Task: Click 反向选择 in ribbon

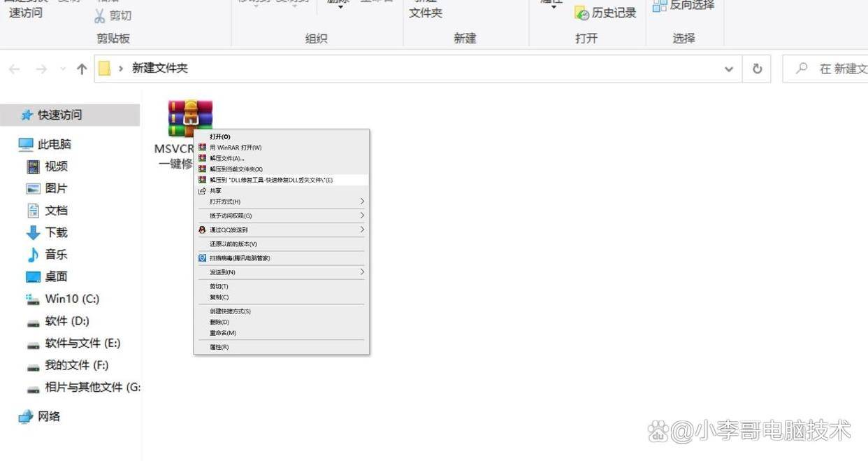Action: (x=684, y=6)
